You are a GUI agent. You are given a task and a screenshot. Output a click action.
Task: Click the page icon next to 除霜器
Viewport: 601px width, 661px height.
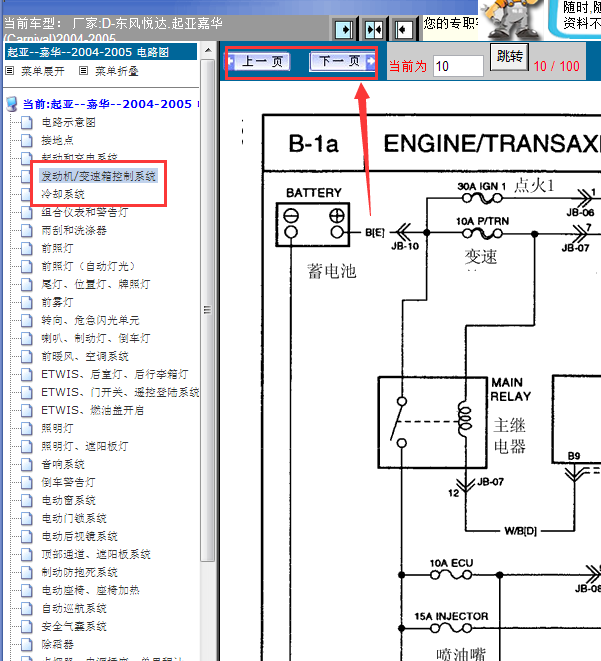click(27, 644)
